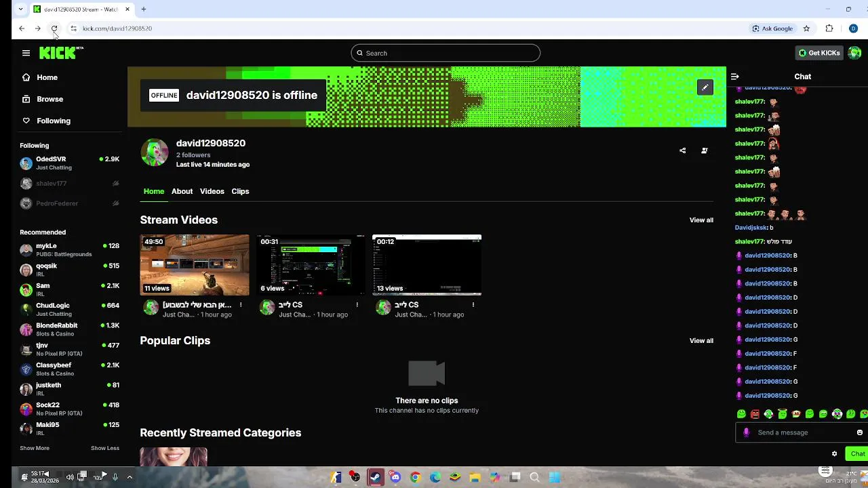868x488 pixels.
Task: Switch to the About tab
Action: click(x=182, y=191)
